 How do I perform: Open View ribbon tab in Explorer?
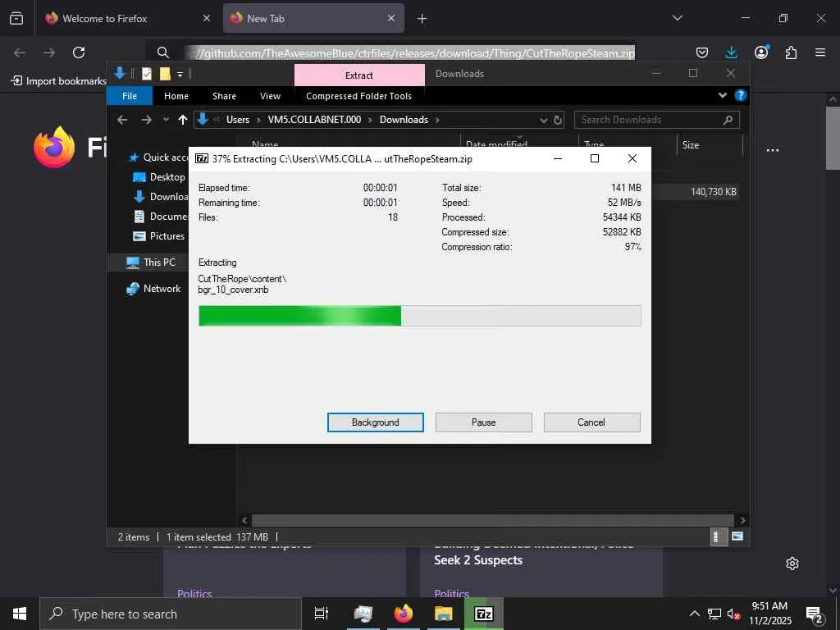tap(270, 96)
